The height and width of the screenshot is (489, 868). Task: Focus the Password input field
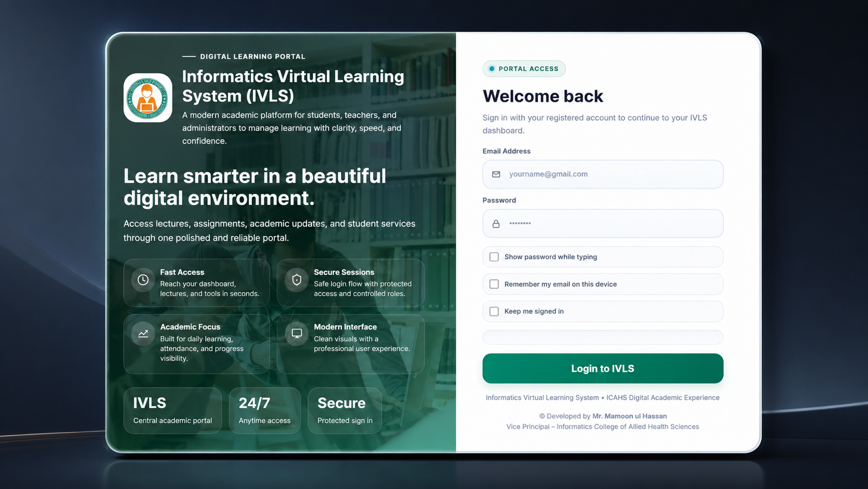[x=603, y=223]
